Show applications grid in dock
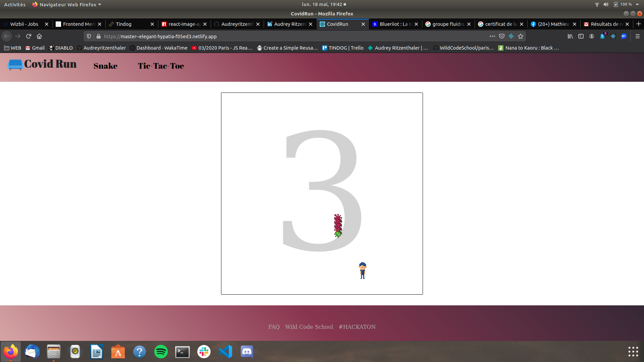 (x=633, y=352)
